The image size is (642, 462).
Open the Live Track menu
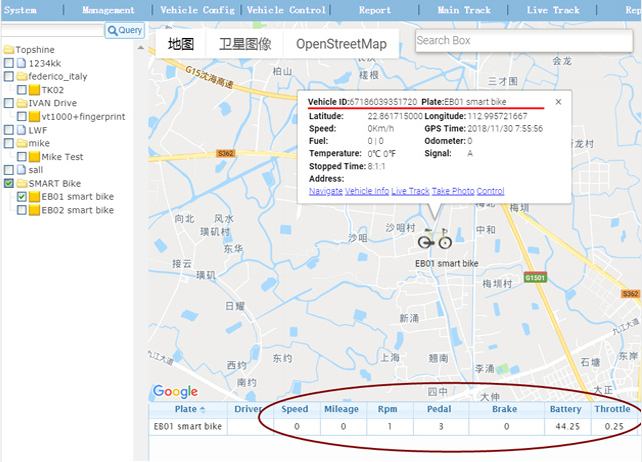pyautogui.click(x=553, y=10)
